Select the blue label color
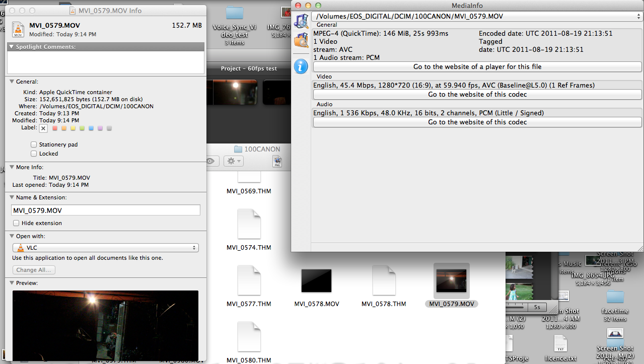The image size is (644, 364). pyautogui.click(x=91, y=128)
